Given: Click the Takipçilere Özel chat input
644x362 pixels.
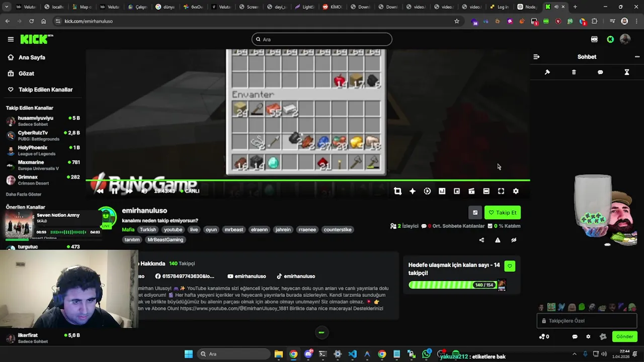Looking at the screenshot, I should pos(587,321).
